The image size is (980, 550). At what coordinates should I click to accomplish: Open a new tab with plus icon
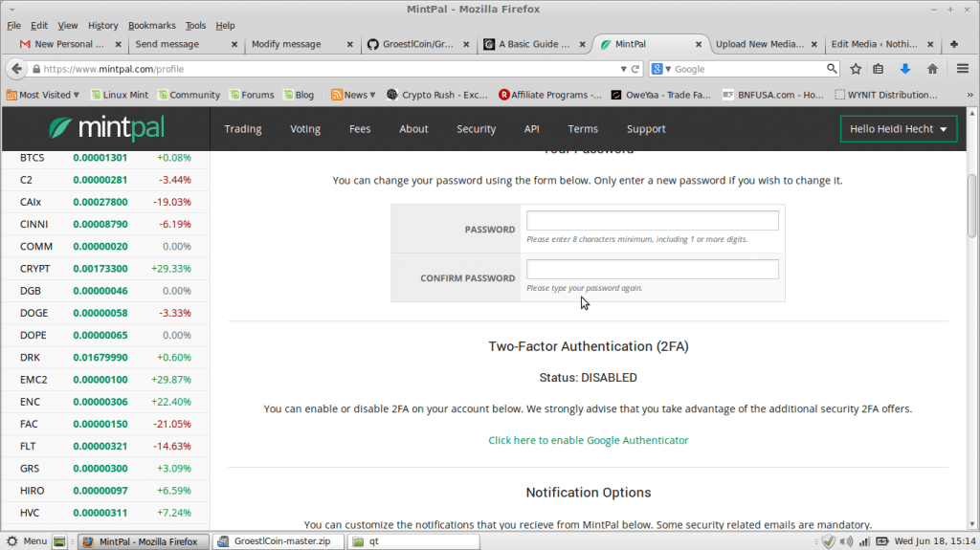[x=954, y=44]
